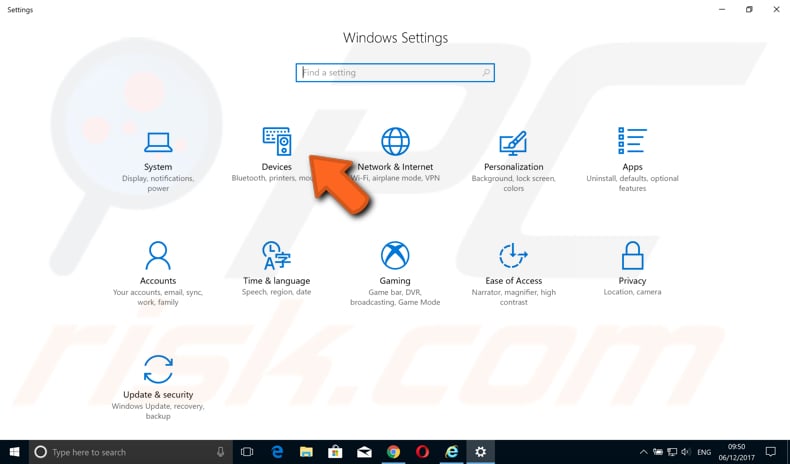790x464 pixels.
Task: Open the Mail app from the taskbar
Action: pyautogui.click(x=364, y=452)
